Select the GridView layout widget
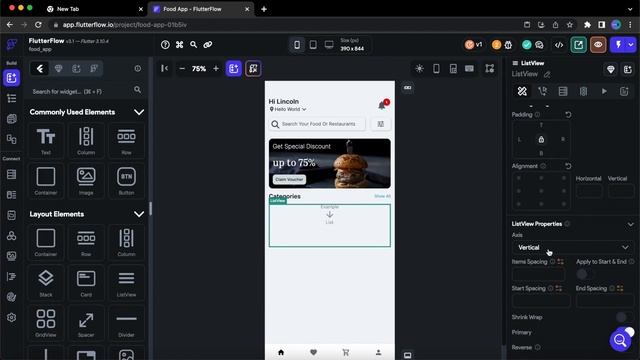 click(46, 323)
